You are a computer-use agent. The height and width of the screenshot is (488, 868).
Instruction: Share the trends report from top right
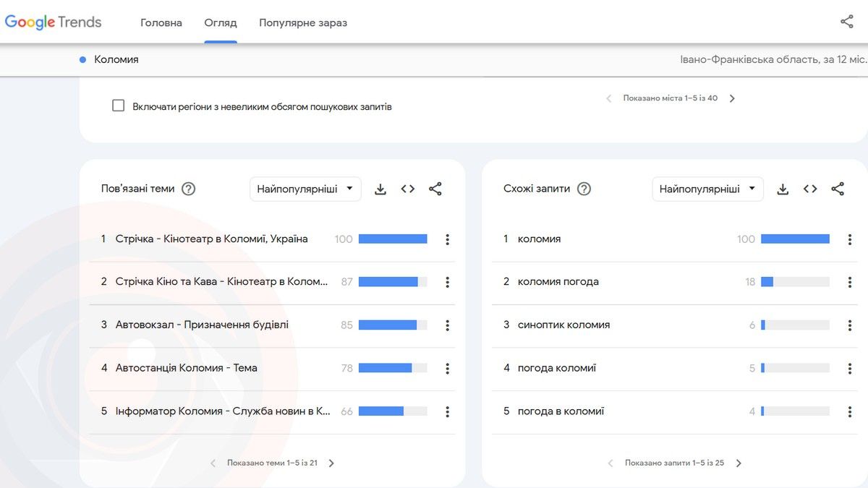(846, 22)
